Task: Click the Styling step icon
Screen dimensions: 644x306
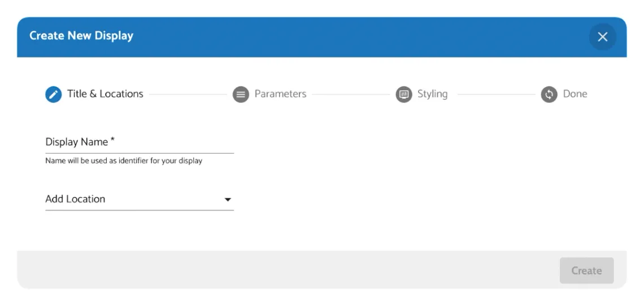Action: (x=404, y=94)
